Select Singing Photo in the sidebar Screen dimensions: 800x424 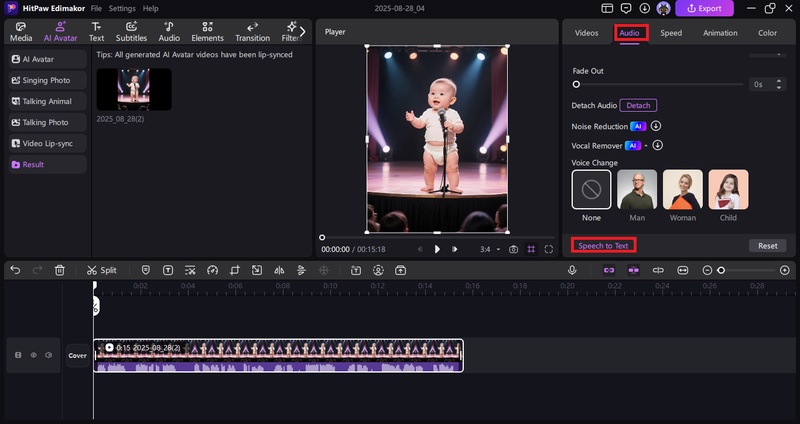tap(47, 80)
